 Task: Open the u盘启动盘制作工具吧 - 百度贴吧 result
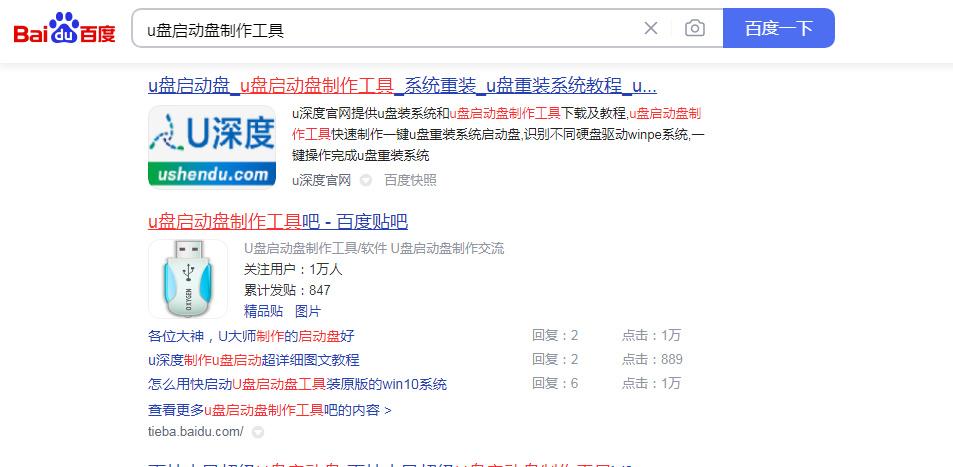tap(278, 222)
